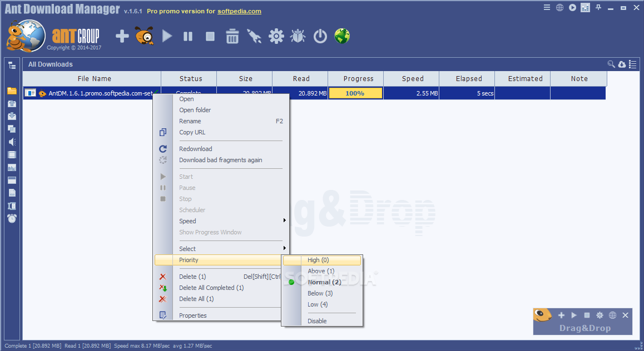Image resolution: width=644 pixels, height=351 pixels.
Task: Choose Rename in the context menu
Action: coord(222,121)
